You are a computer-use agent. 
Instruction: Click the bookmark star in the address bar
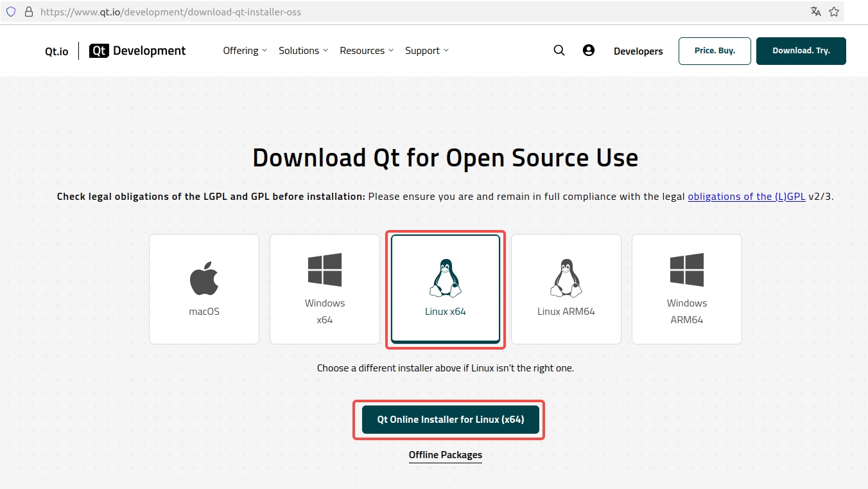pos(833,12)
